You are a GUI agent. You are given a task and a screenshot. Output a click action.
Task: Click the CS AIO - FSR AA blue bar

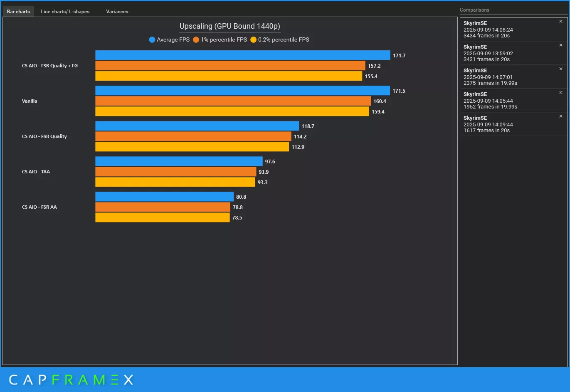point(164,197)
